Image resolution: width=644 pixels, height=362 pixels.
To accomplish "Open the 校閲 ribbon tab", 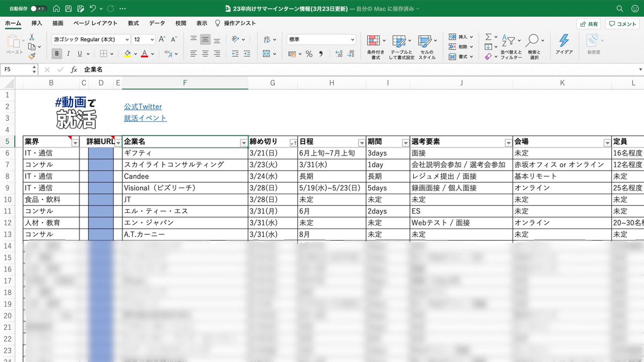I will coord(181,24).
